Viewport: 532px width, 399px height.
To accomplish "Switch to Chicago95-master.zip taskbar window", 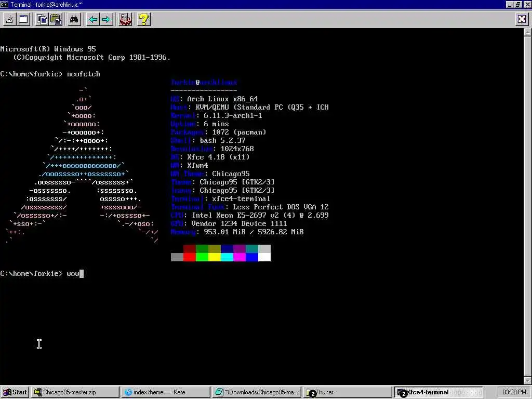I will pyautogui.click(x=75, y=392).
